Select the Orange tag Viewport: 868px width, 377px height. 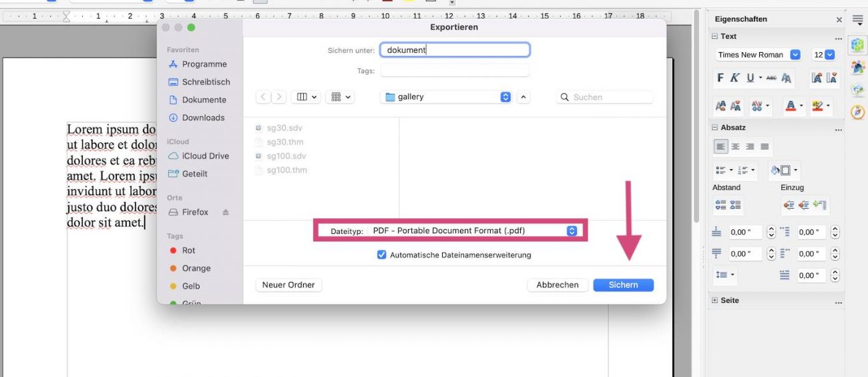point(190,268)
